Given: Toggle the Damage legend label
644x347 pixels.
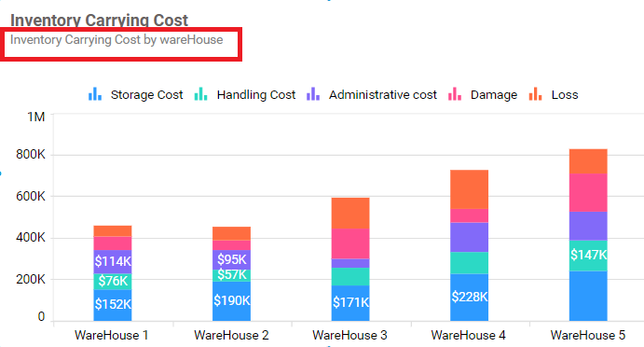Looking at the screenshot, I should [494, 95].
